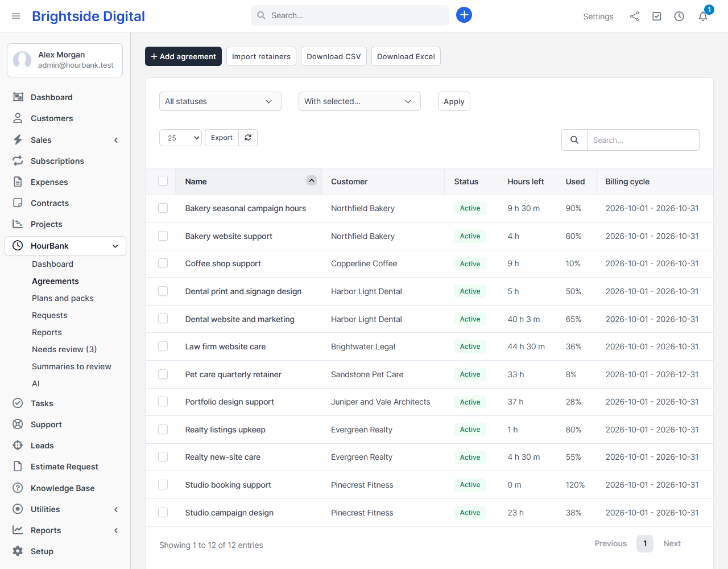Open the notifications bell icon
This screenshot has width=728, height=569.
click(x=703, y=17)
